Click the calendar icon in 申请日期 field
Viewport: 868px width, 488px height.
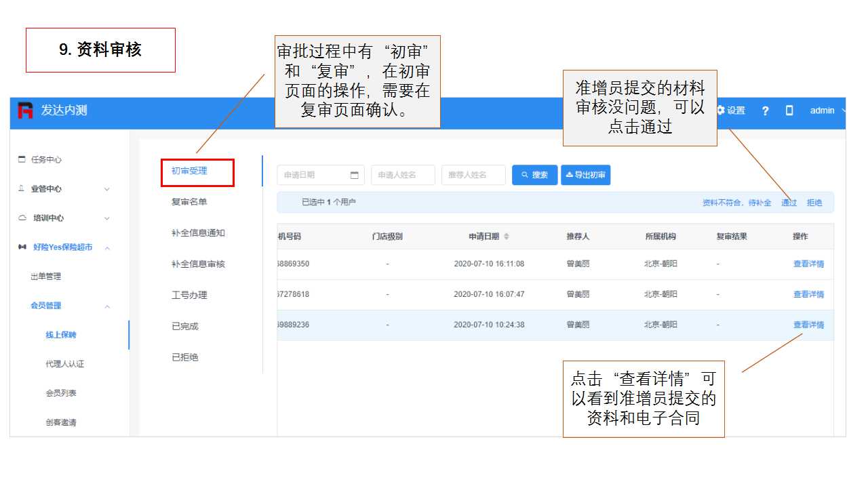coord(354,175)
